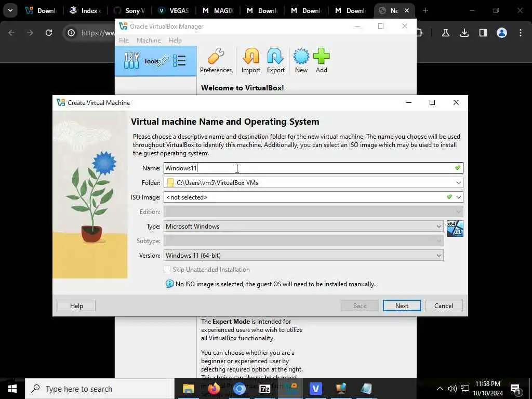Toggle the browser side panel icon

click(x=483, y=33)
